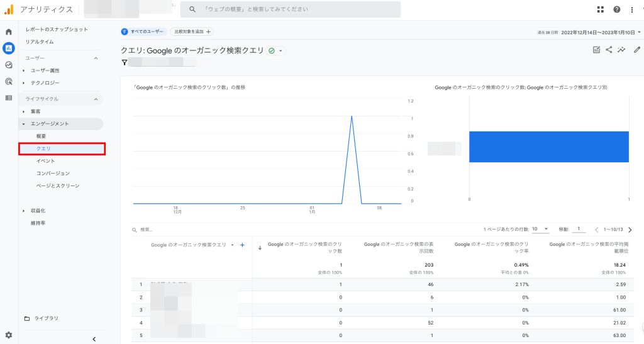Screen dimensions: 644x344
Task: Expand ユーザー属性 tree item
Action: click(x=23, y=70)
